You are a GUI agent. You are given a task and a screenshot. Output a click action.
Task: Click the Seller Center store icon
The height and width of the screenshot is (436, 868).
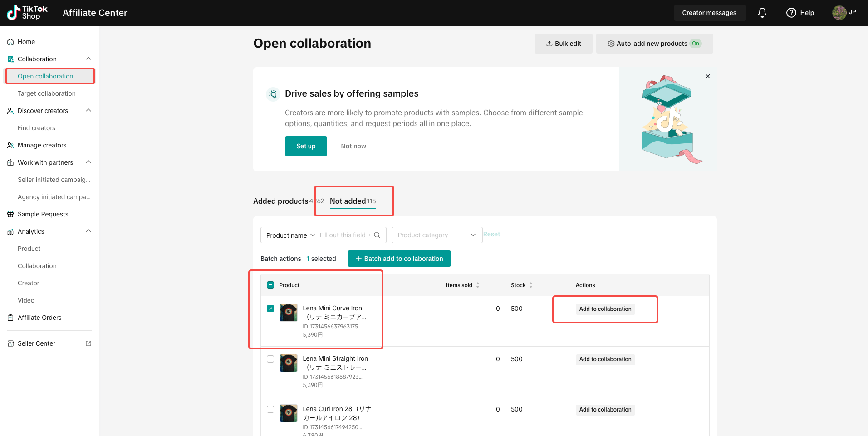click(x=10, y=343)
